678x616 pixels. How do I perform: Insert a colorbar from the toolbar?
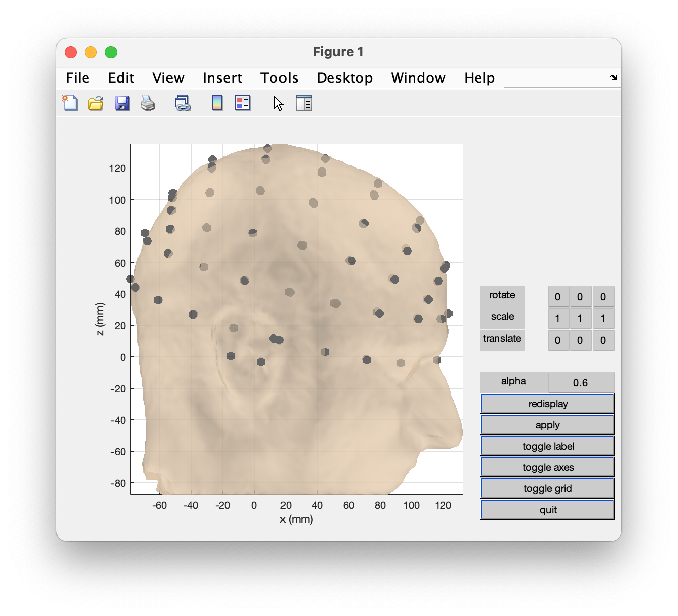217,103
